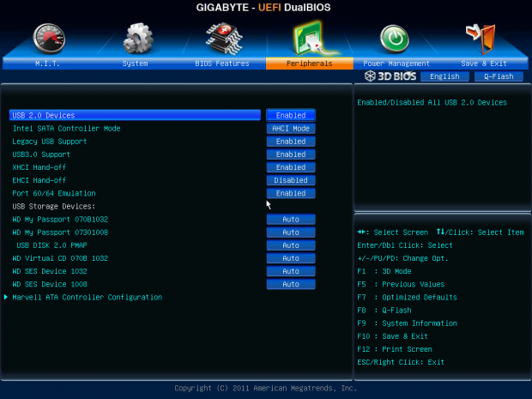The width and height of the screenshot is (532, 399).
Task: Select WD SES Device 1032 entry
Action: (x=50, y=271)
